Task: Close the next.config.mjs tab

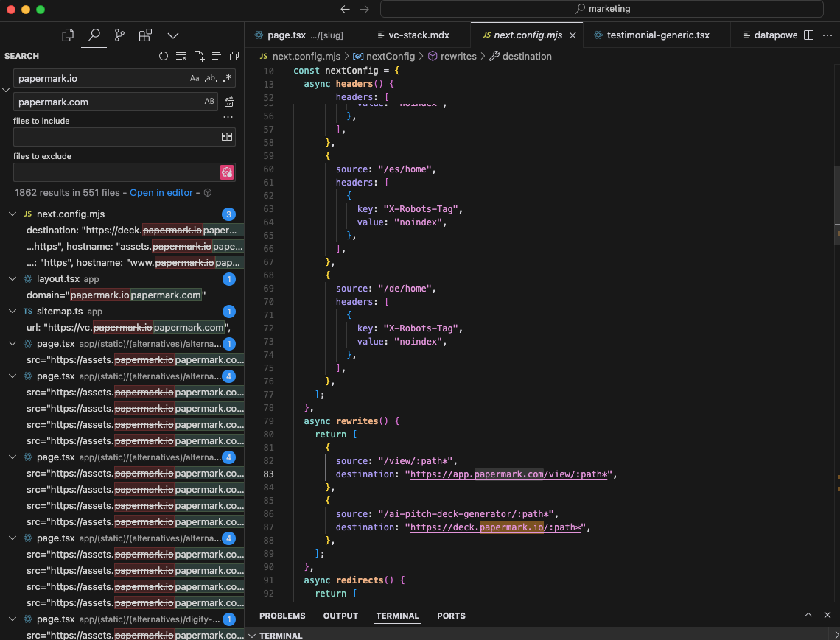Action: 572,35
